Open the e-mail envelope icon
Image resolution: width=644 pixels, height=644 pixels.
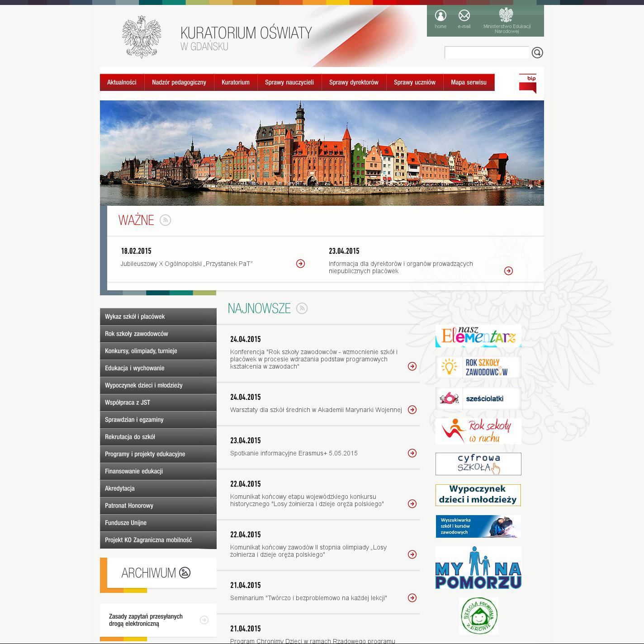click(464, 16)
